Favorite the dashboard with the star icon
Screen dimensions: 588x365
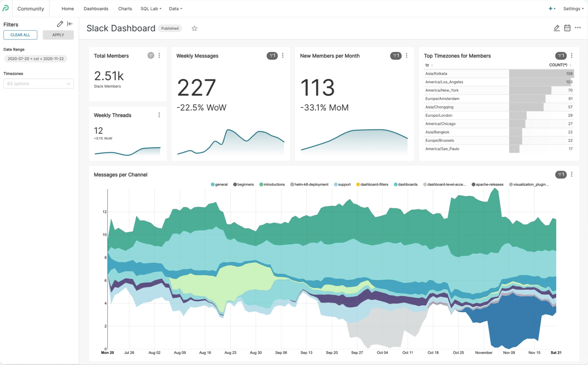[194, 28]
